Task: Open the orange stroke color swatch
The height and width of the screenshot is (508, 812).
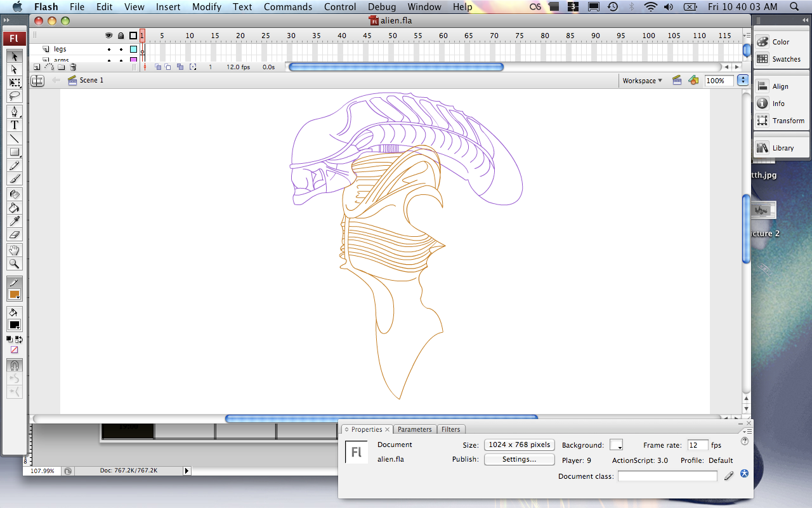Action: tap(14, 295)
